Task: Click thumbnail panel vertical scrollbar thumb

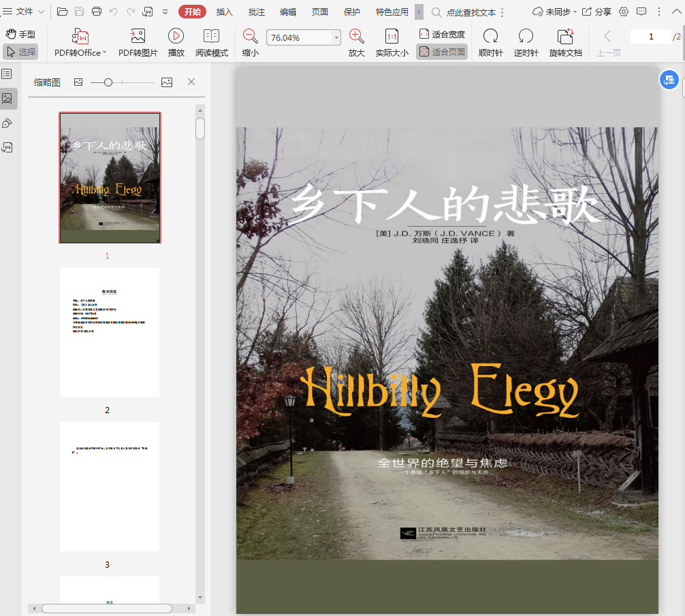Action: tap(200, 129)
